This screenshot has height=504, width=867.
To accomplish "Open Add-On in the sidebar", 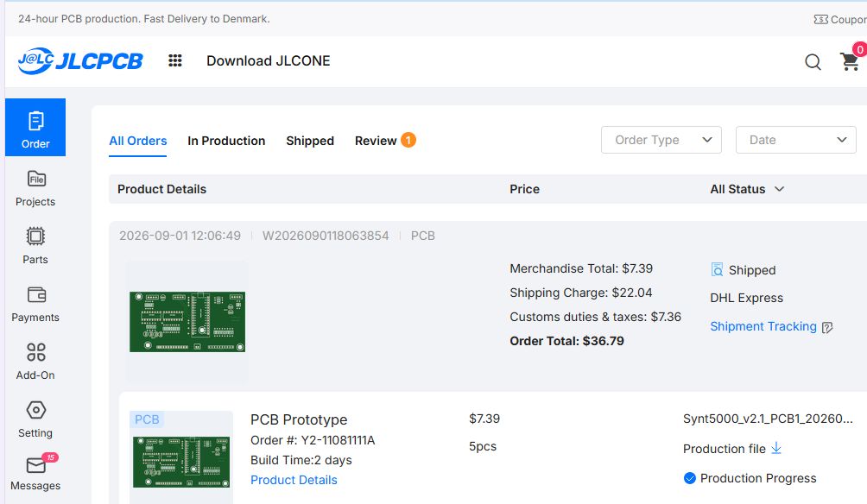I will 35,362.
